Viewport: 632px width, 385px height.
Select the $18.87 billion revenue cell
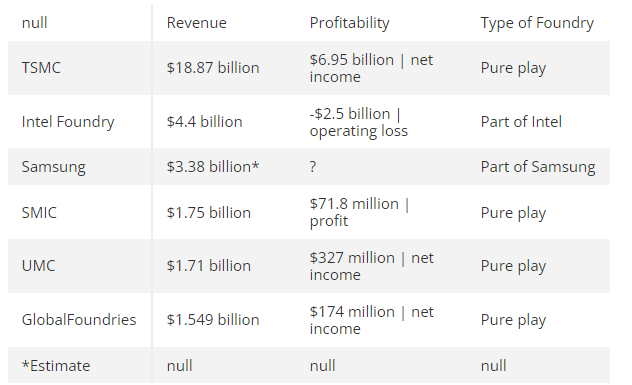click(x=213, y=68)
